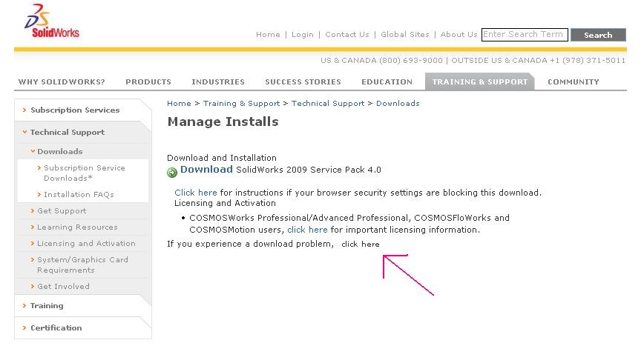Screen dimensions: 644x346
Task: Open the Industries menu
Action: 218,82
